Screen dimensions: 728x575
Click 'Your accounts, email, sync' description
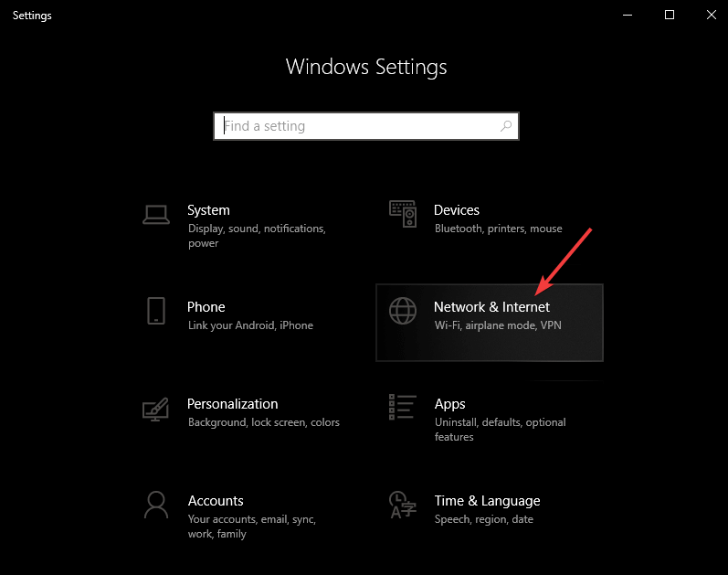tap(252, 527)
